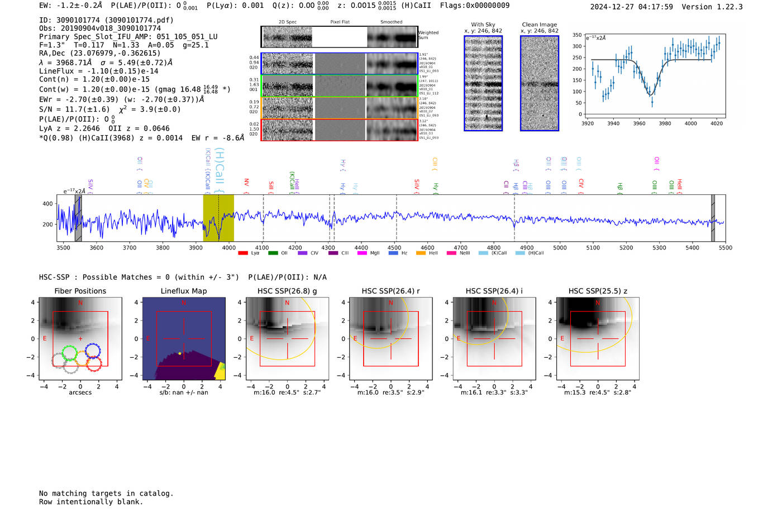Click the large '(H)CaII' line label above the spectrum
Image resolution: width=782 pixels, height=532 pixels.
point(220,170)
